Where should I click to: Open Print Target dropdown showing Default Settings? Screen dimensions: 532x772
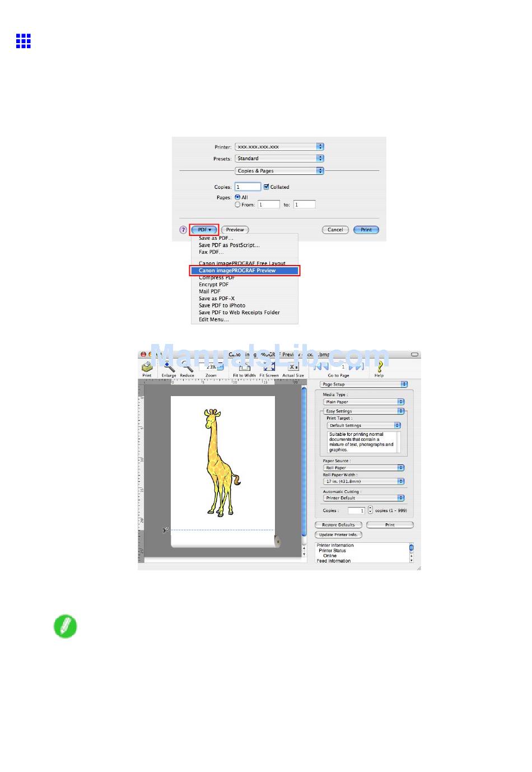(x=364, y=425)
